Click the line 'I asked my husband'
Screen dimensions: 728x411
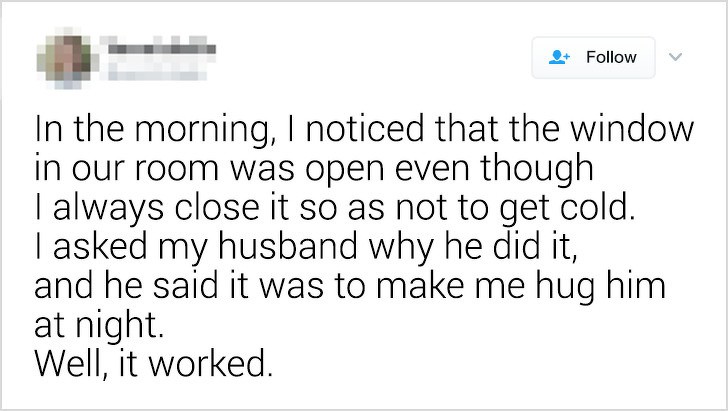click(x=306, y=247)
